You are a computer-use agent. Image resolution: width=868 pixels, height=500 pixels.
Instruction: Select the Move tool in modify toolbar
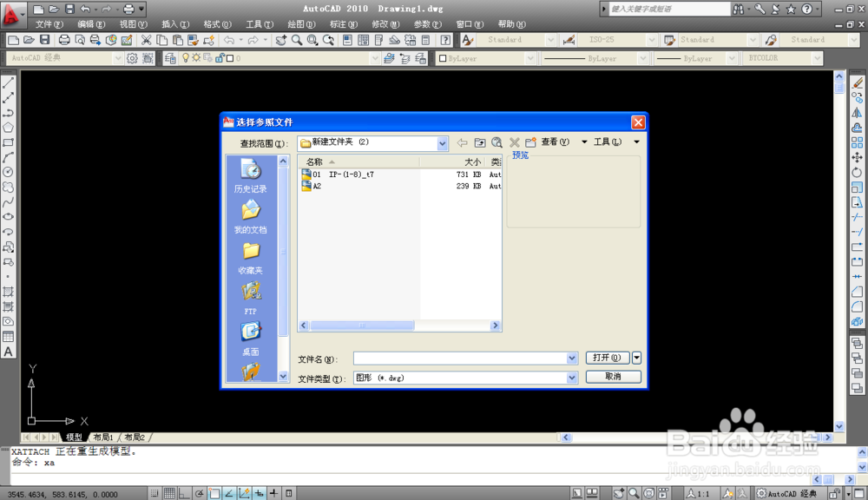[x=857, y=157]
